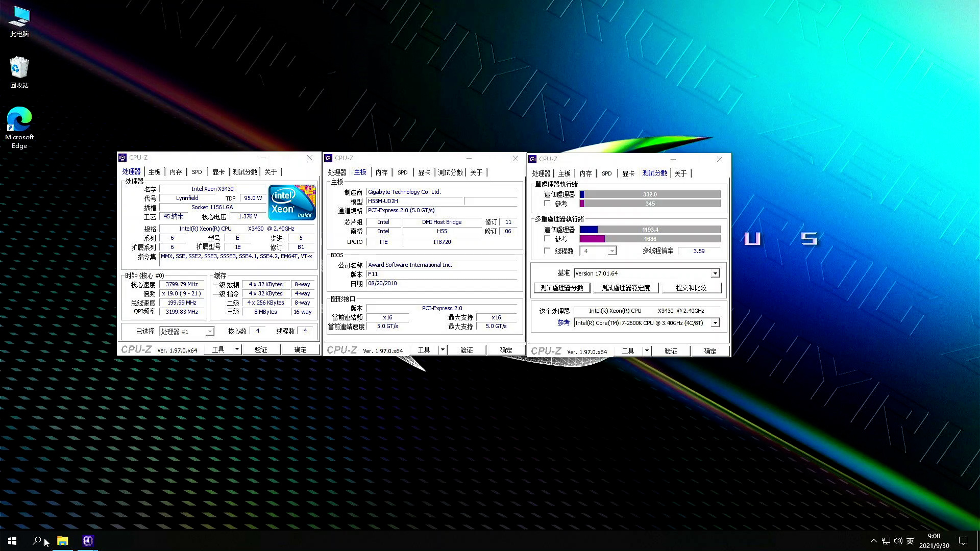
Task: Launch Microsoft Edge desktop shortcut
Action: click(19, 128)
